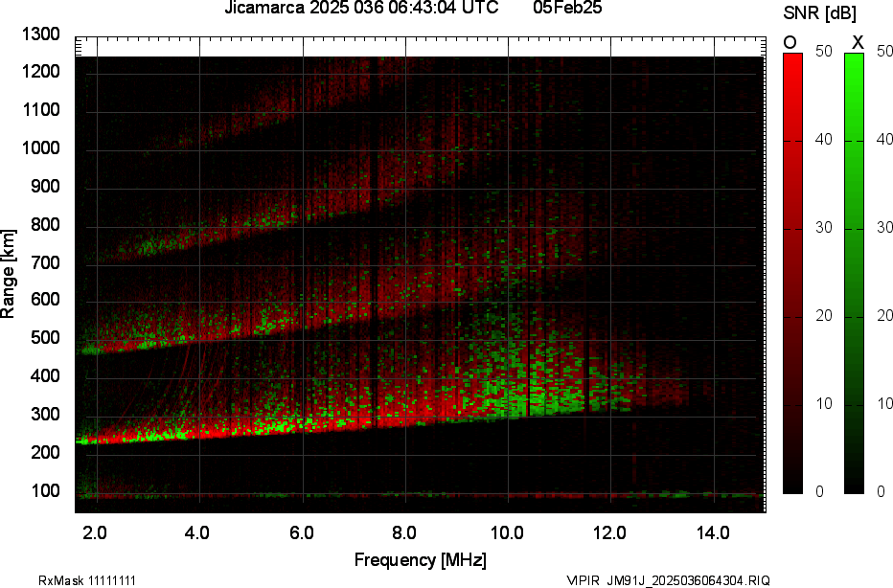Click the Jicamarca 2025 036 timestamp title
The width and height of the screenshot is (893, 588).
[x=361, y=8]
